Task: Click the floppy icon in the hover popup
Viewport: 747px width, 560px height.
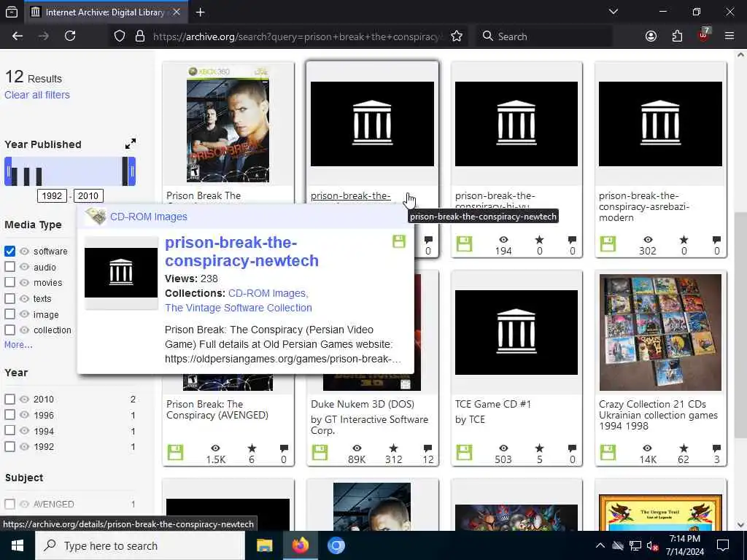Action: (399, 241)
